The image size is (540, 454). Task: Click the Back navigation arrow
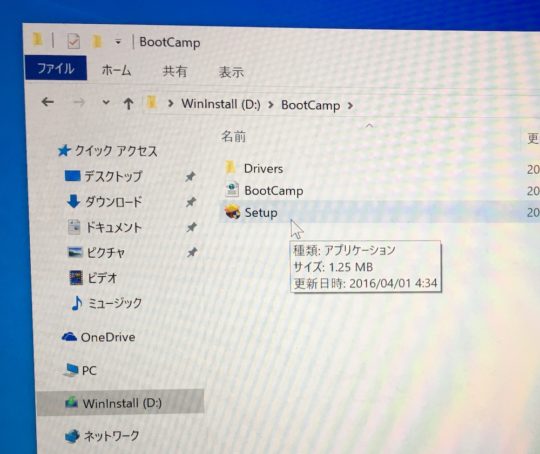point(47,102)
